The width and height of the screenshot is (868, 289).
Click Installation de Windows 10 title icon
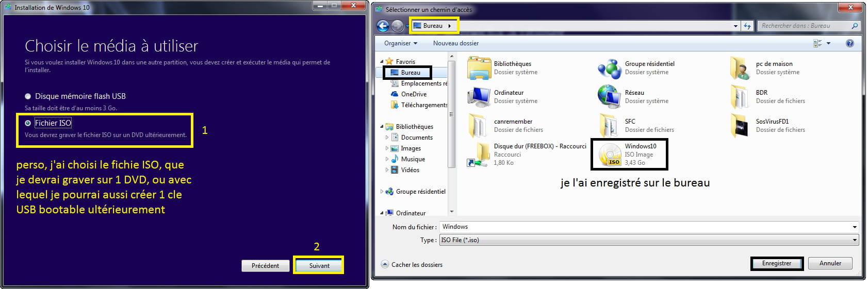(8, 7)
